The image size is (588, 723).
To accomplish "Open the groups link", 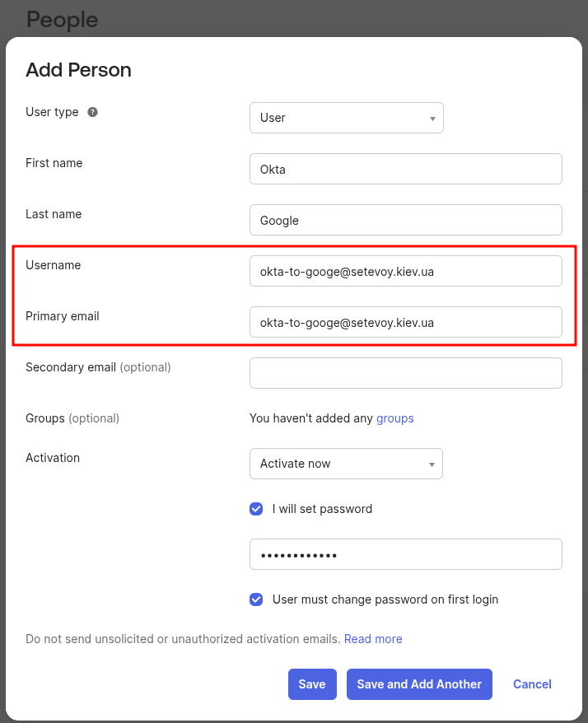I will point(394,418).
